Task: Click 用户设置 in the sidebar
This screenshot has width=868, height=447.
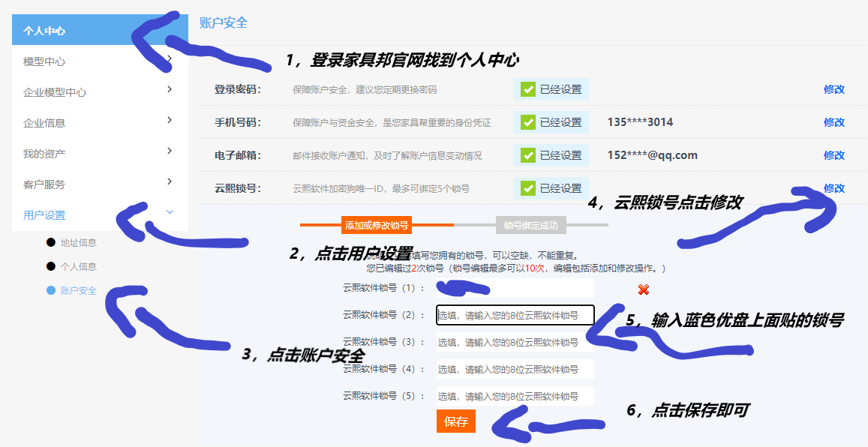Action: (x=44, y=215)
